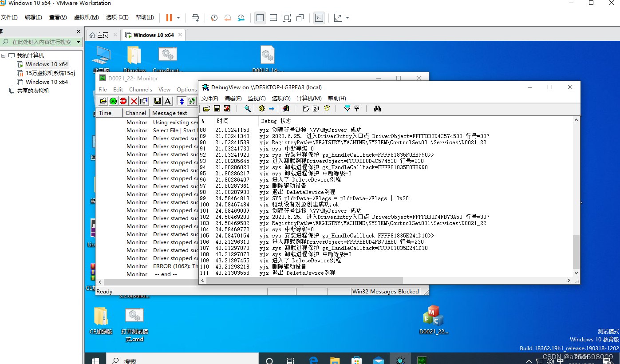
Task: Select the ERROR (1062) row in Monitor
Action: click(147, 266)
